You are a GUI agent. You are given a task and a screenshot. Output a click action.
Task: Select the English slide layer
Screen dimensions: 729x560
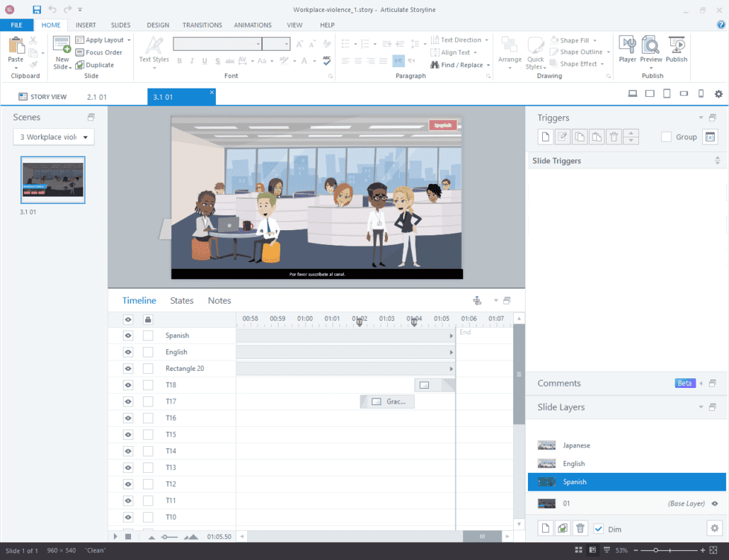pyautogui.click(x=626, y=464)
